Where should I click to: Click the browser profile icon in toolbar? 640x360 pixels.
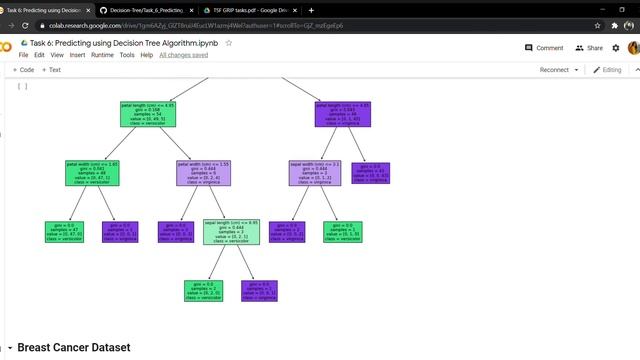click(629, 25)
